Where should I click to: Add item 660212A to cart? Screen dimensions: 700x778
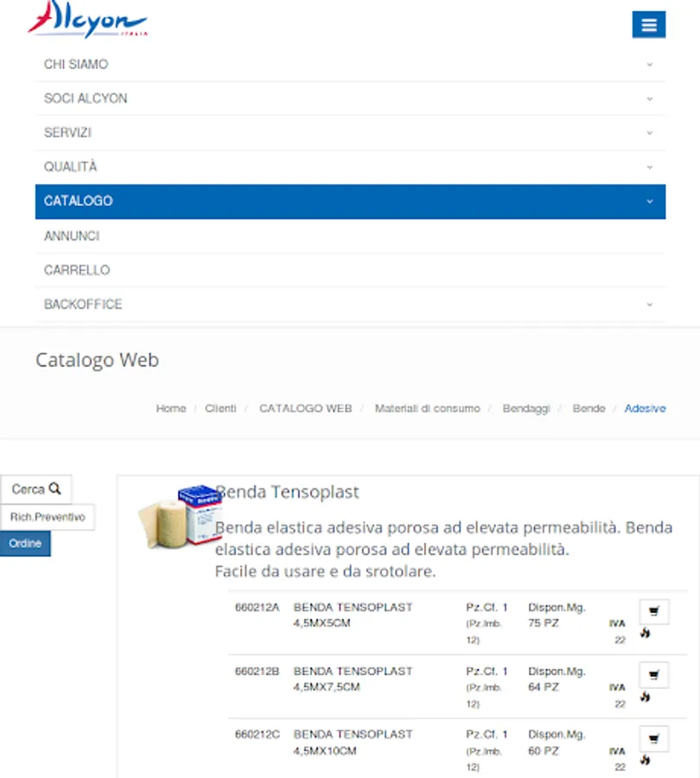654,611
